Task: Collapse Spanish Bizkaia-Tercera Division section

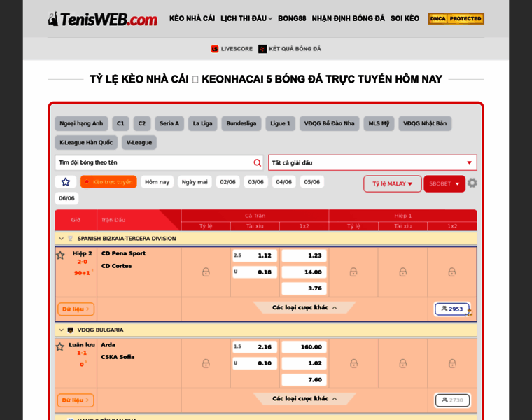Action: coord(62,239)
